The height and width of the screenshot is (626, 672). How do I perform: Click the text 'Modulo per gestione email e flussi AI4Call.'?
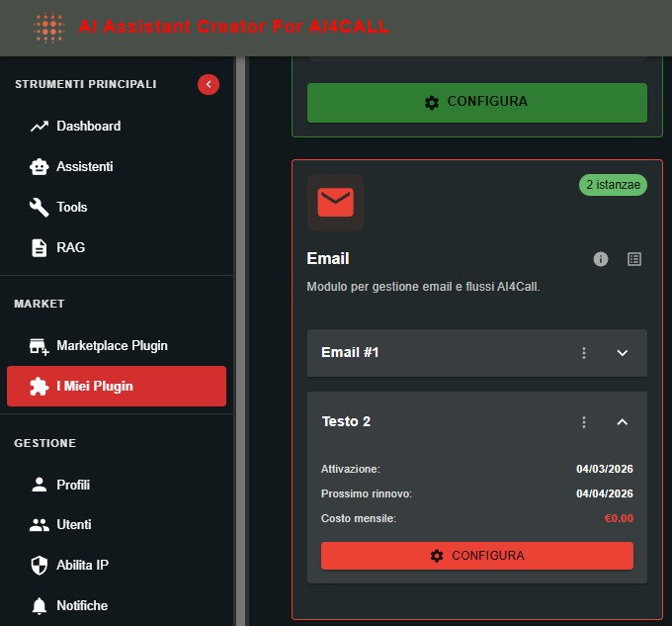(x=423, y=287)
